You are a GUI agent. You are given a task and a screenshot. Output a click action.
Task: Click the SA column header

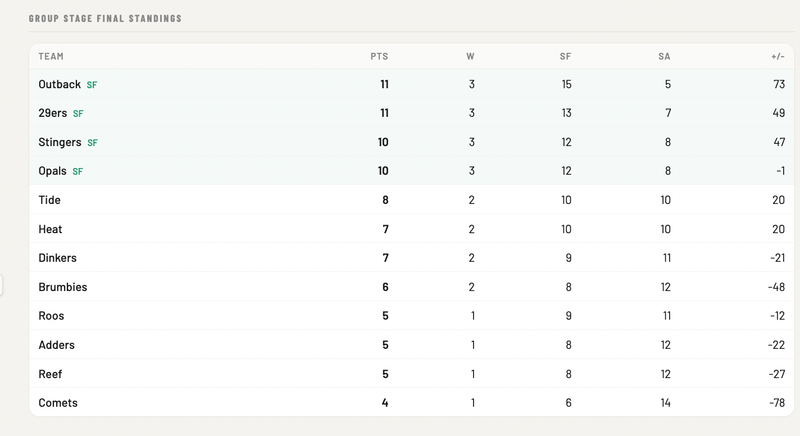click(664, 57)
